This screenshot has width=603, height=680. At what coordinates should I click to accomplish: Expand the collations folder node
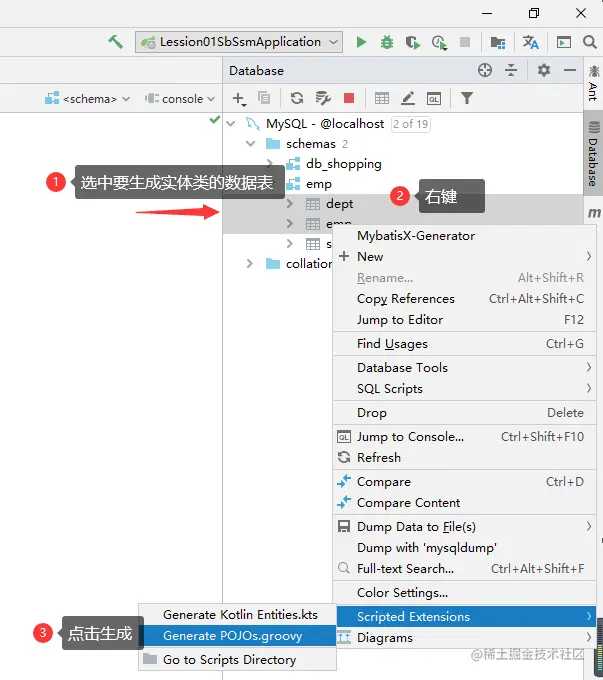pos(249,263)
